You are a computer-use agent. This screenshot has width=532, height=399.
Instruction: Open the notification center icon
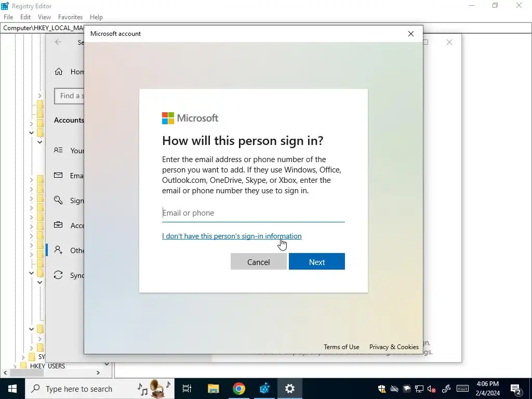[x=516, y=389]
